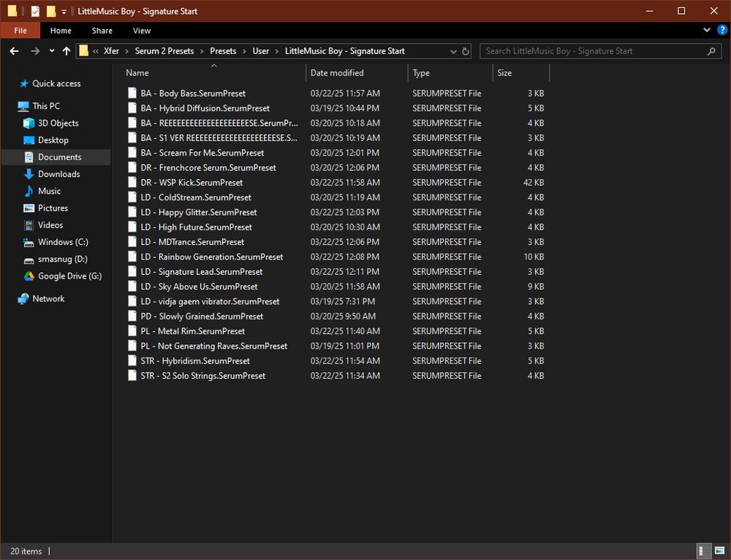
Task: Select LD - Rainbow Generation.SerumPreset
Action: point(212,257)
